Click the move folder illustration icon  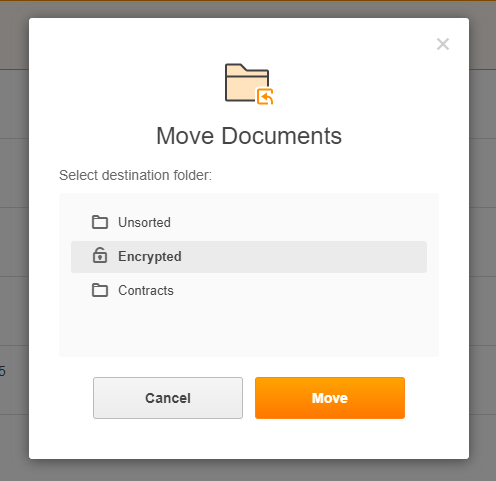pos(249,84)
